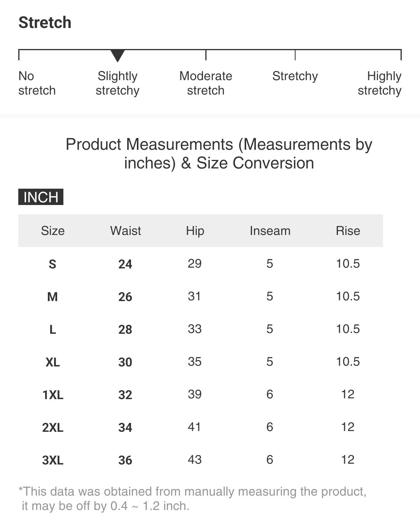Viewport: 420px width, 524px height.
Task: Click the 'Highly stretchy' scale label
Action: tap(380, 83)
